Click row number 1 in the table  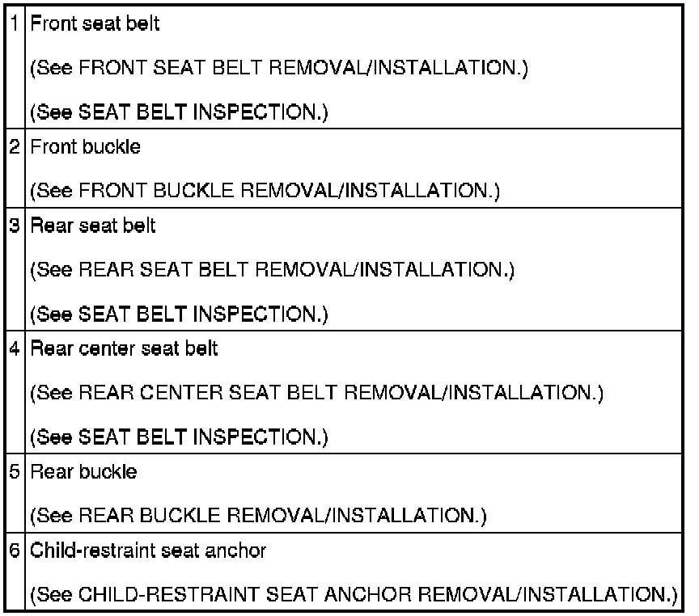tap(17, 24)
